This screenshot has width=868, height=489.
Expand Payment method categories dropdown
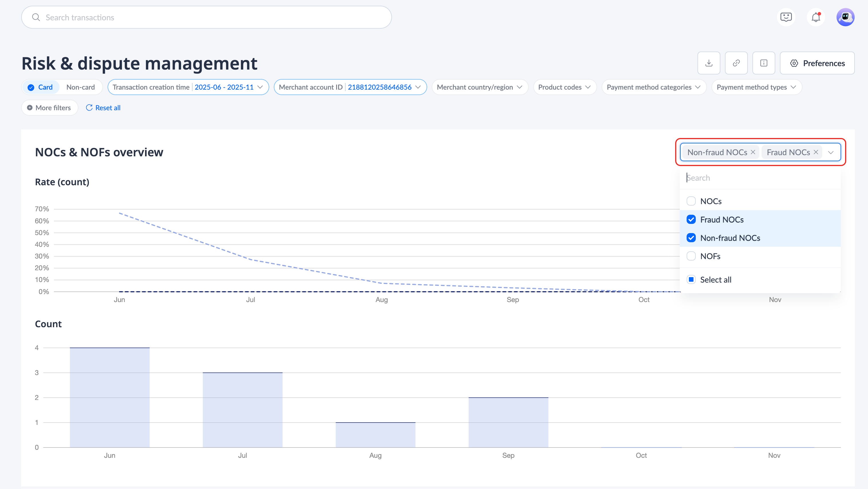tap(653, 87)
